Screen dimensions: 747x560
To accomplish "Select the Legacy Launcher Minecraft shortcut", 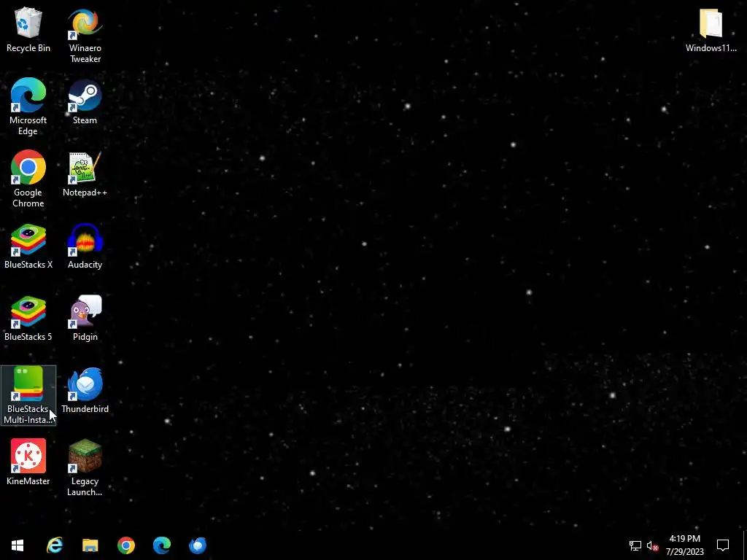I will 85,468.
